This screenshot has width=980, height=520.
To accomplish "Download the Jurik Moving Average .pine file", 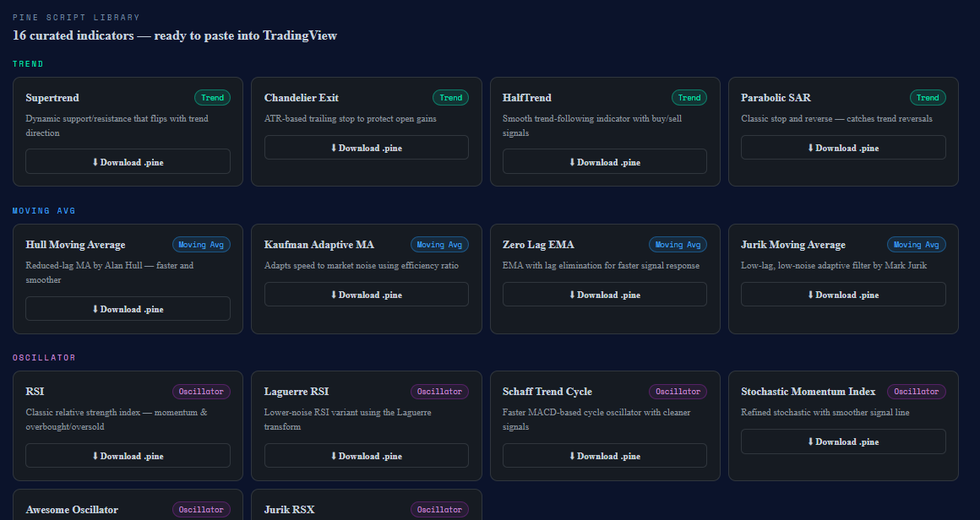I will pyautogui.click(x=842, y=294).
